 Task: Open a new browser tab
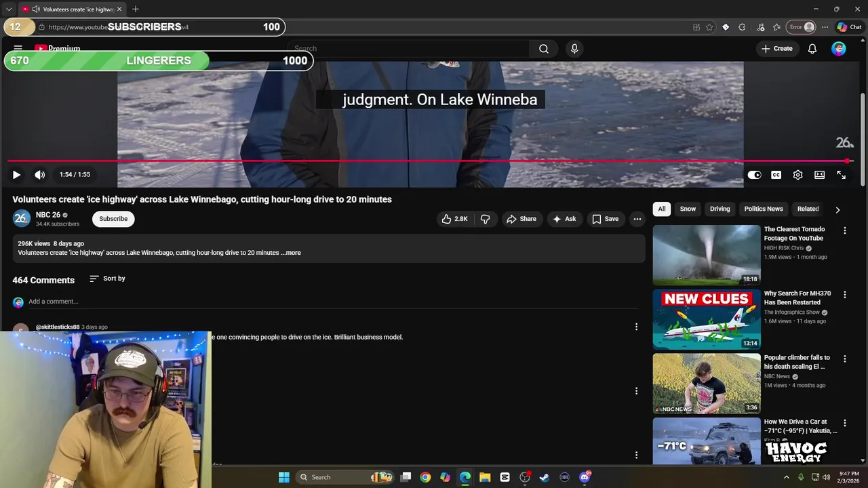tap(136, 9)
